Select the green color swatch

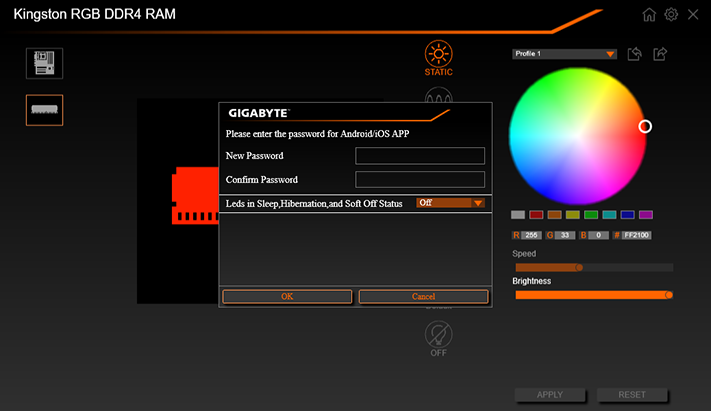click(591, 215)
